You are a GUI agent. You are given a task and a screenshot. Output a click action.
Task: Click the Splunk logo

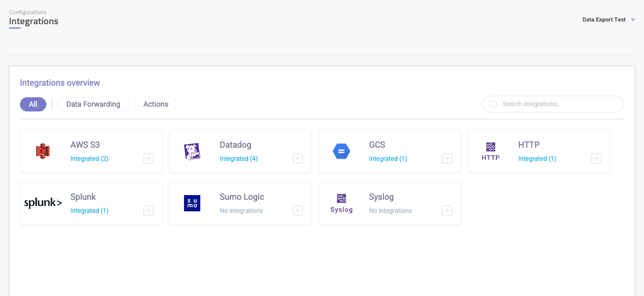point(43,203)
